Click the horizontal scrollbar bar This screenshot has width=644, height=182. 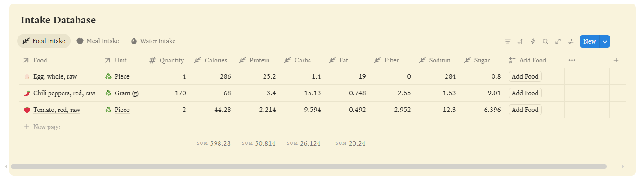(x=308, y=166)
